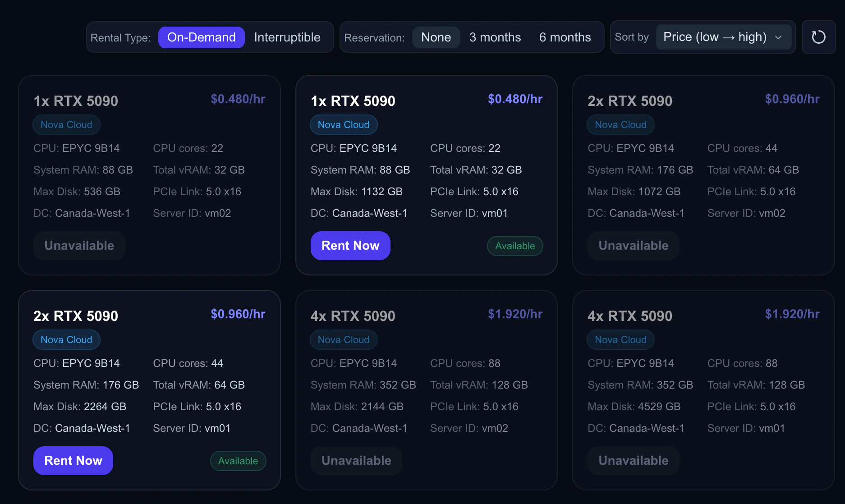Switch rental type to Interruptible
The height and width of the screenshot is (504, 845).
[287, 37]
